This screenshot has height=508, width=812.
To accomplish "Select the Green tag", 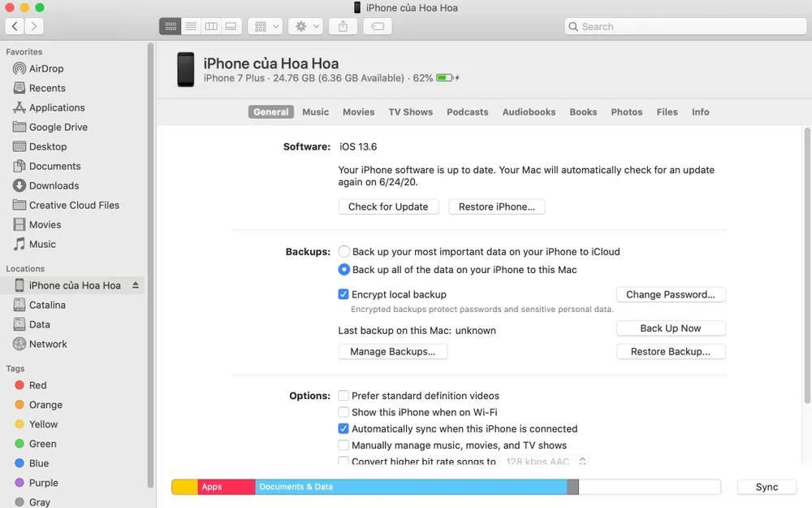I will pyautogui.click(x=36, y=444).
